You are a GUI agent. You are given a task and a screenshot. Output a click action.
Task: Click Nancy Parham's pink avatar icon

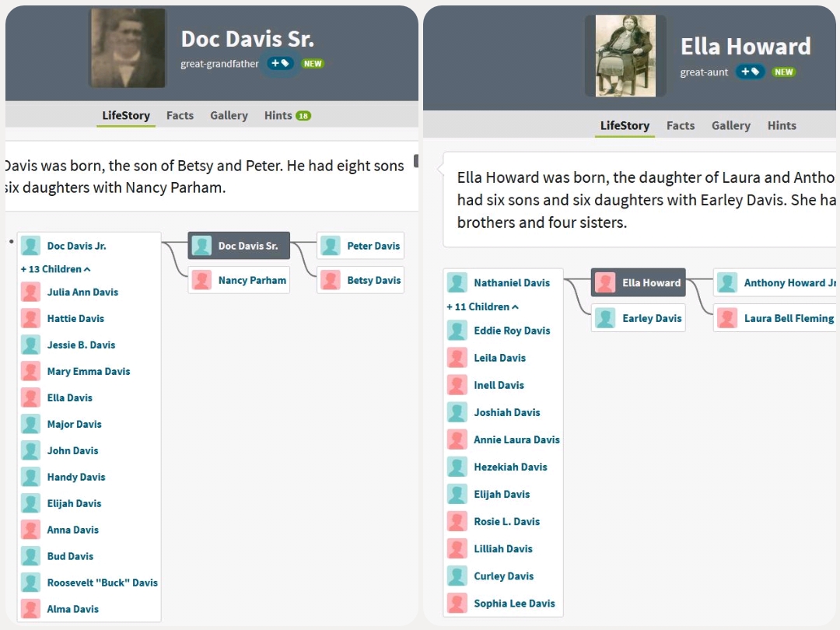coord(201,280)
